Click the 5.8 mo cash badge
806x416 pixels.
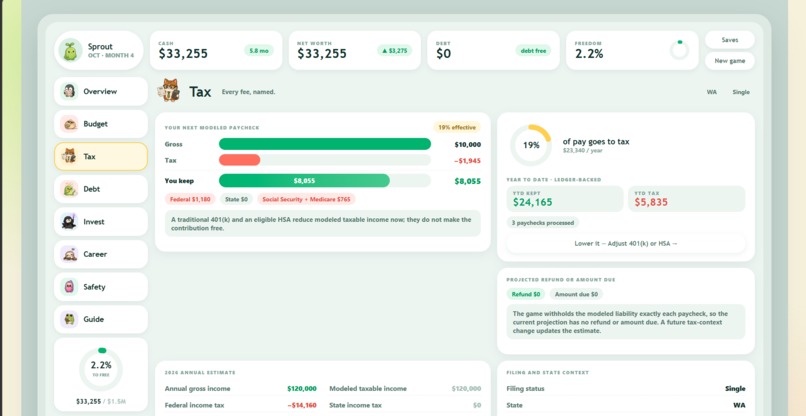point(259,50)
